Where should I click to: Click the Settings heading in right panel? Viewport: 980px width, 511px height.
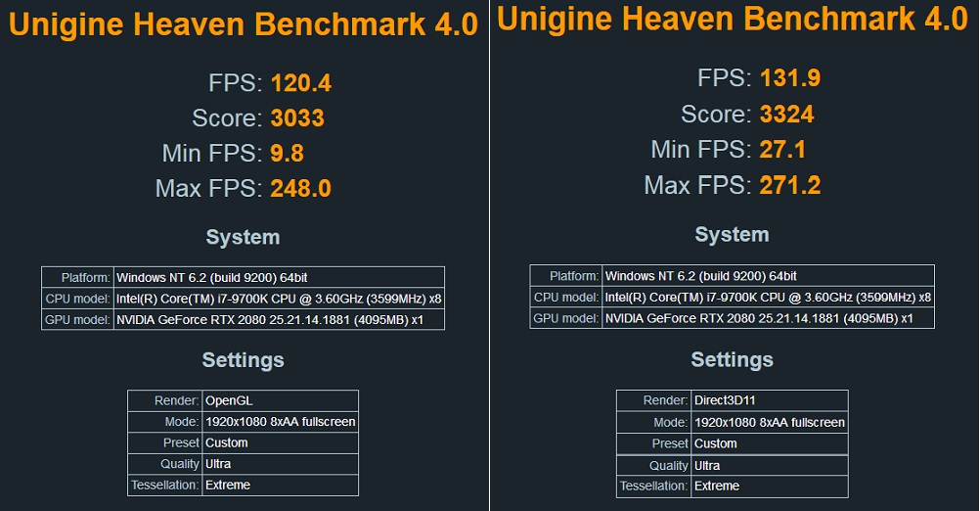coord(732,359)
